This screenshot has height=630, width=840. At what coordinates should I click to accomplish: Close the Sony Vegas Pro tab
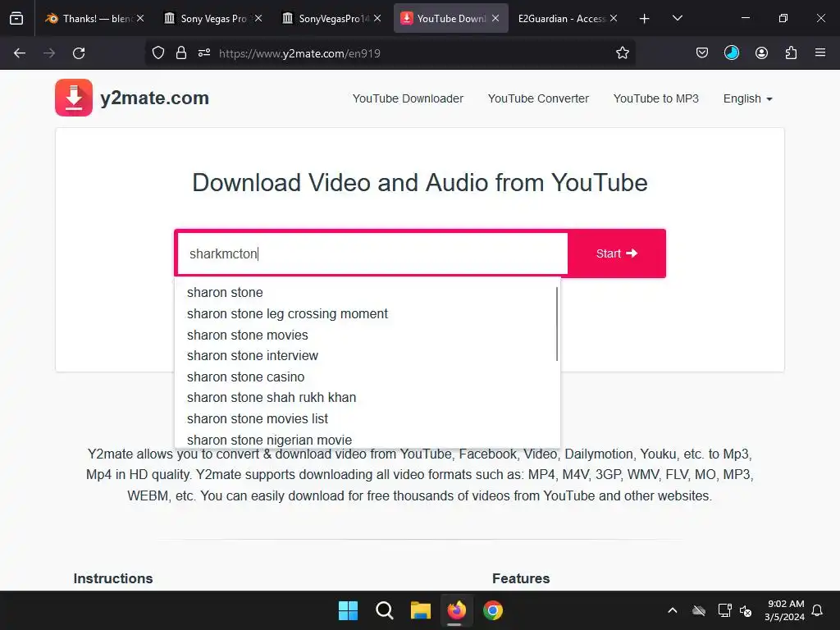click(x=258, y=18)
